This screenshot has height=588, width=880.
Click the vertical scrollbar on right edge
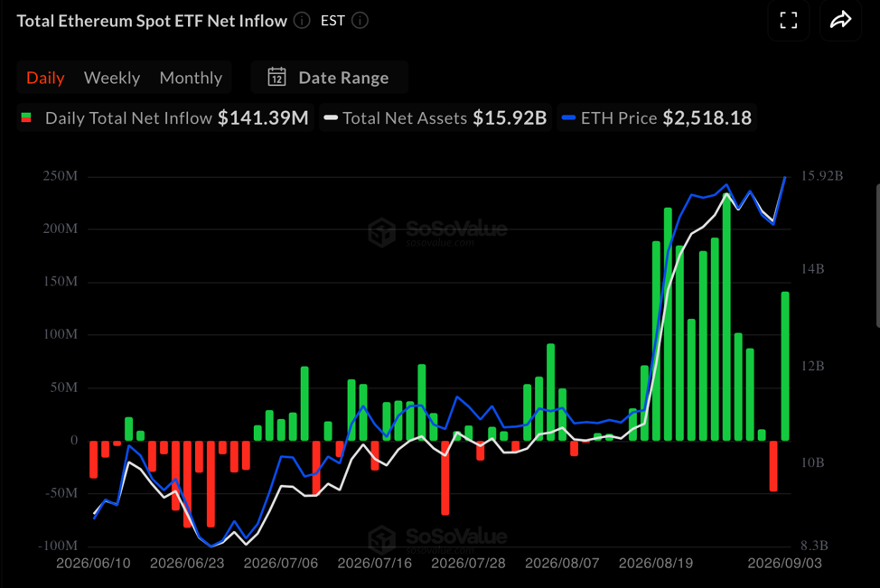coord(878,256)
